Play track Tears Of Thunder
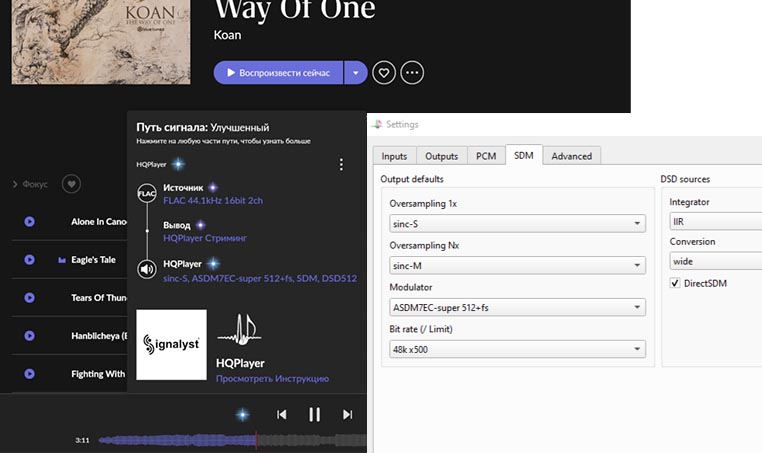This screenshot has width=762, height=453. pos(30,297)
